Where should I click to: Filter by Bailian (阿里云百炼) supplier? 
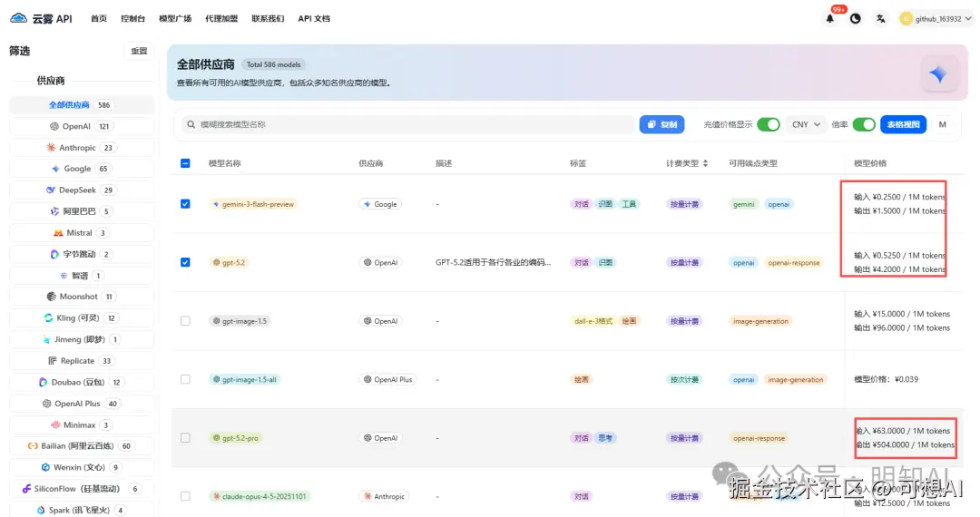click(82, 446)
